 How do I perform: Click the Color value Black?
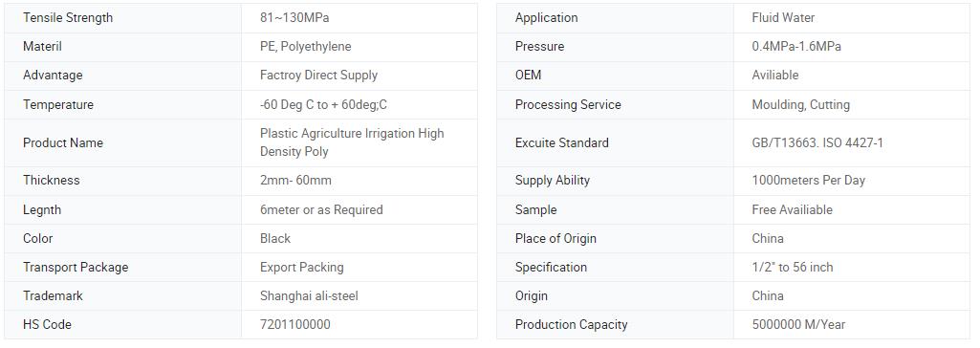(x=275, y=238)
